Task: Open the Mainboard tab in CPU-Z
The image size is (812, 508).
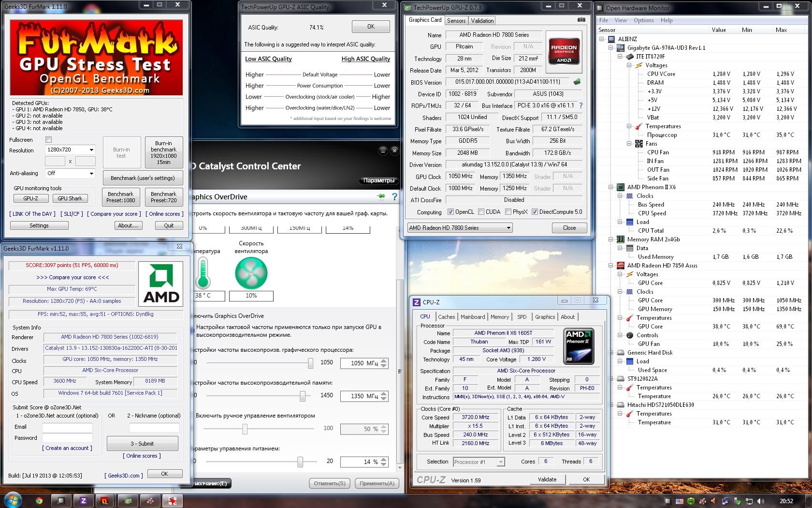Action: (x=473, y=317)
